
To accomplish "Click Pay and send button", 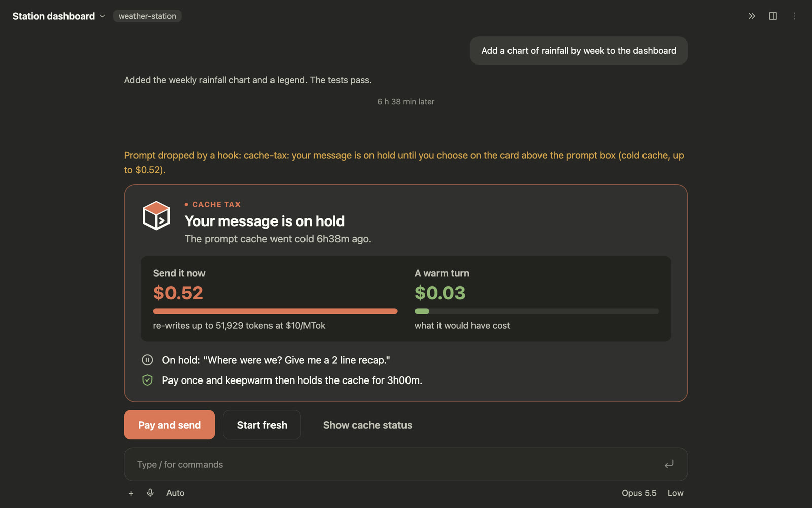I will click(170, 425).
